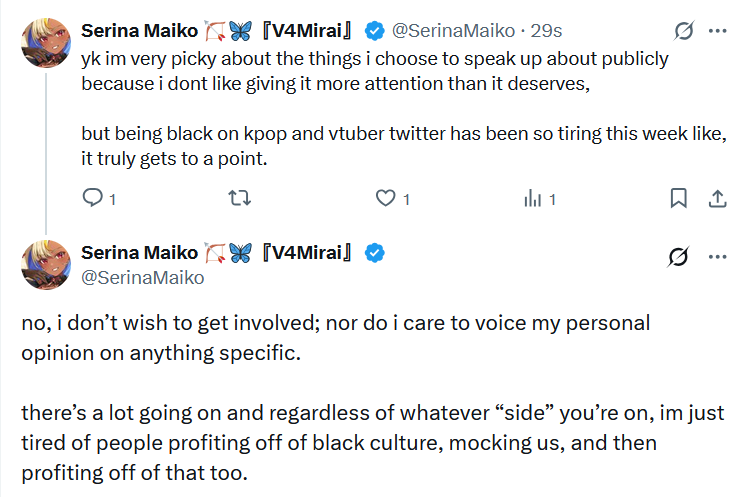Repost the first tweet
This screenshot has width=747, height=497.
(240, 198)
